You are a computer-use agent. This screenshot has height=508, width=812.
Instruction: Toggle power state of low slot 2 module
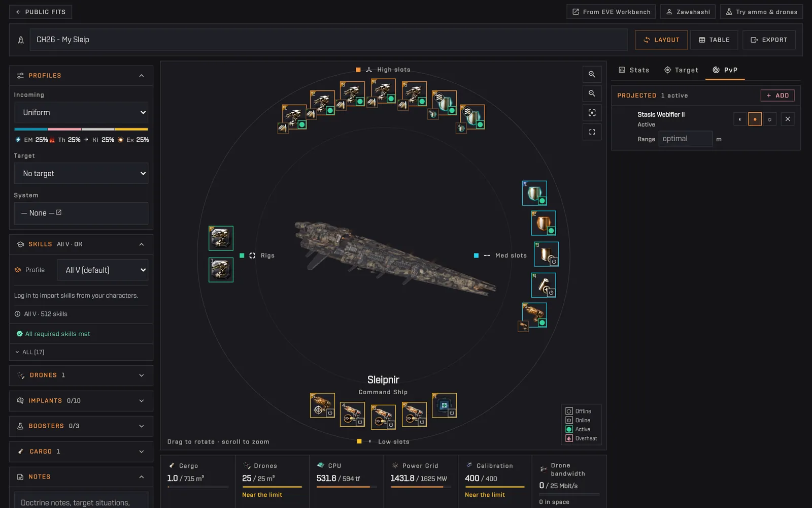421,422
